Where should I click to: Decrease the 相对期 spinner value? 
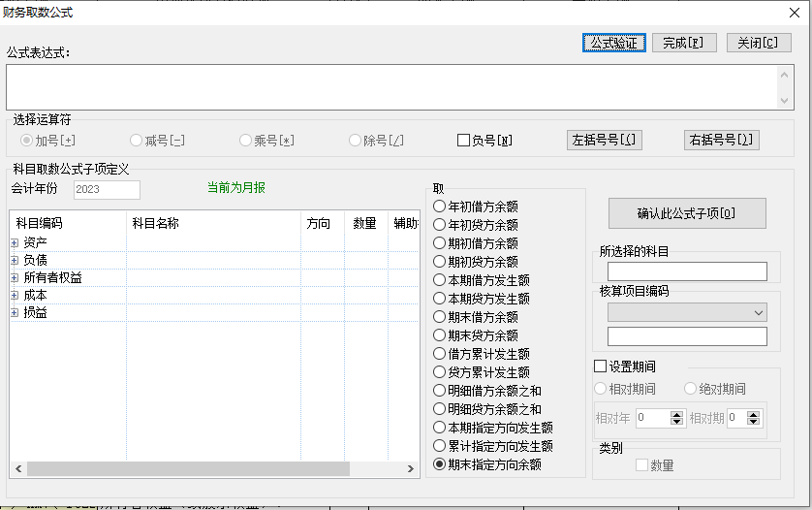[x=754, y=422]
